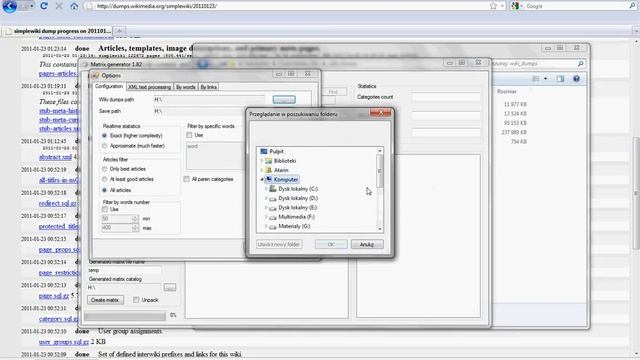Select Approximate (much faster) radio button
The image size is (640, 360).
point(104,146)
